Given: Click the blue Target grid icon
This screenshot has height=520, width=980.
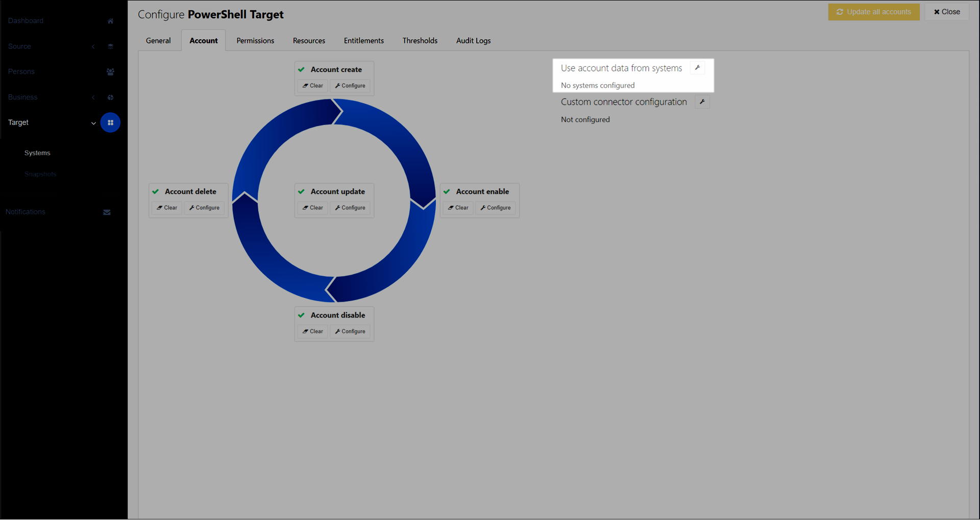Looking at the screenshot, I should click(110, 122).
